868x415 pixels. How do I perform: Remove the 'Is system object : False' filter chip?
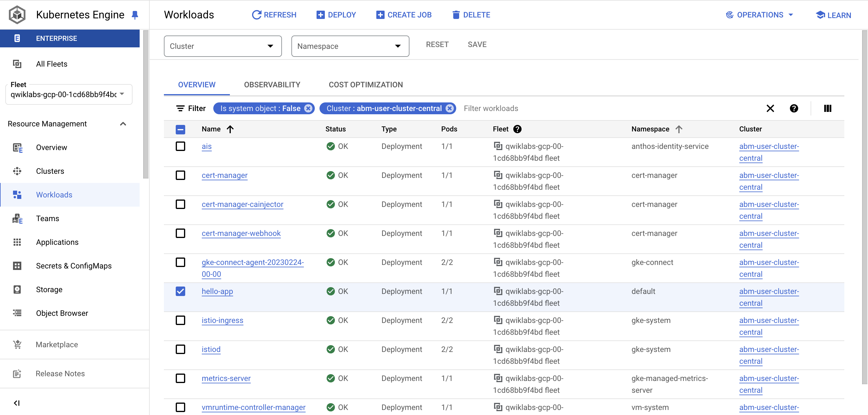click(x=308, y=108)
